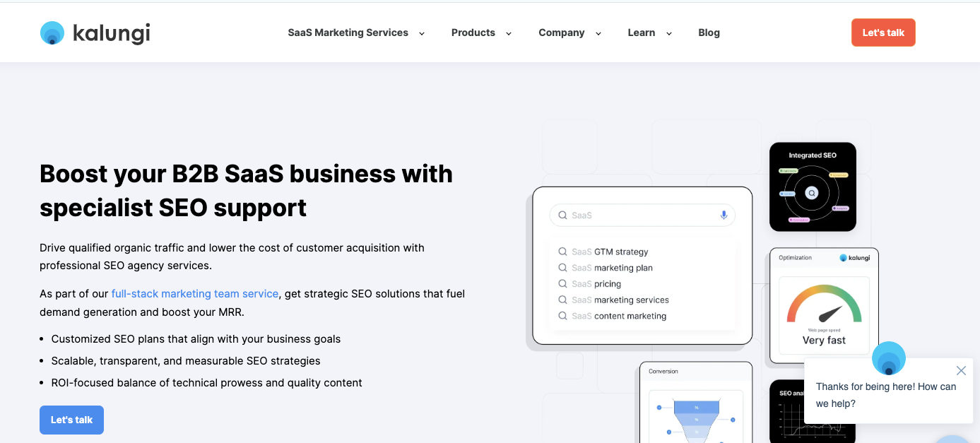
Task: Click blue Let's talk hero button
Action: click(71, 420)
